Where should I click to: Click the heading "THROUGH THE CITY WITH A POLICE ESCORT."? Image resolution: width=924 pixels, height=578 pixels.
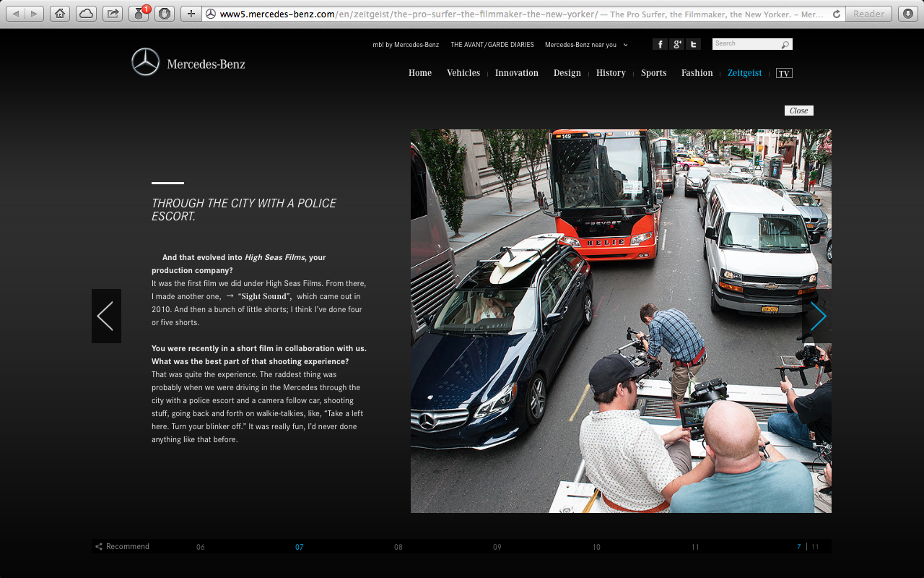[x=244, y=210]
